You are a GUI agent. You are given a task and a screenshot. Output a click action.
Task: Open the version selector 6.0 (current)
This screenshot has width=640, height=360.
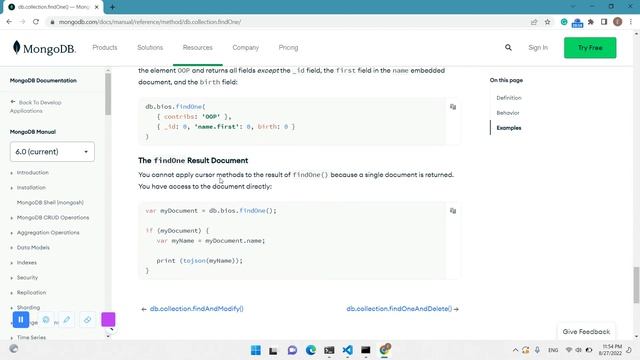(x=52, y=152)
